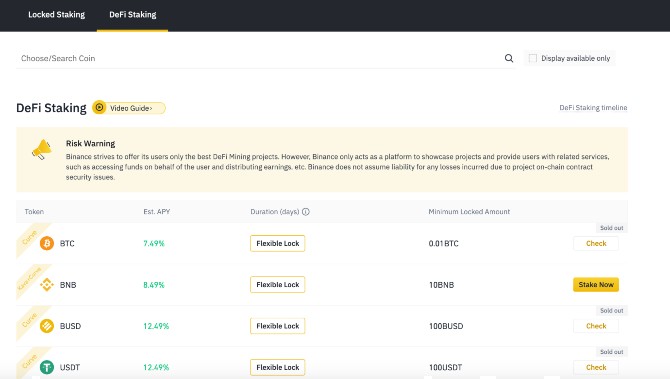Click the DeFi Staking page heading
Screen dimensions: 670x379
tap(51, 108)
